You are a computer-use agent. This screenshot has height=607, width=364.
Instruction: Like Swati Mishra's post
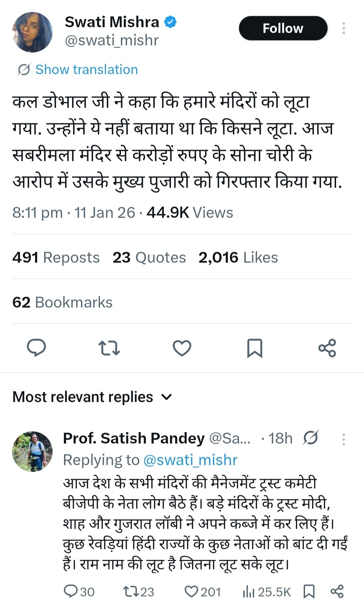pyautogui.click(x=182, y=348)
